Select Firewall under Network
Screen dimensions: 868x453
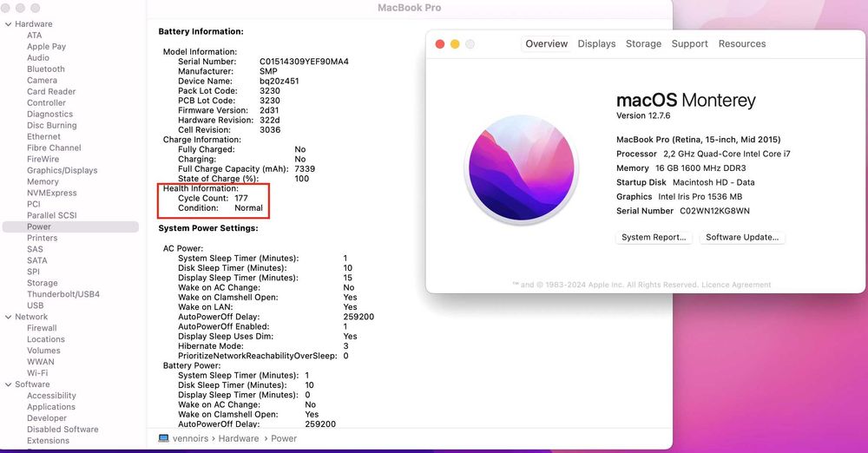click(42, 328)
